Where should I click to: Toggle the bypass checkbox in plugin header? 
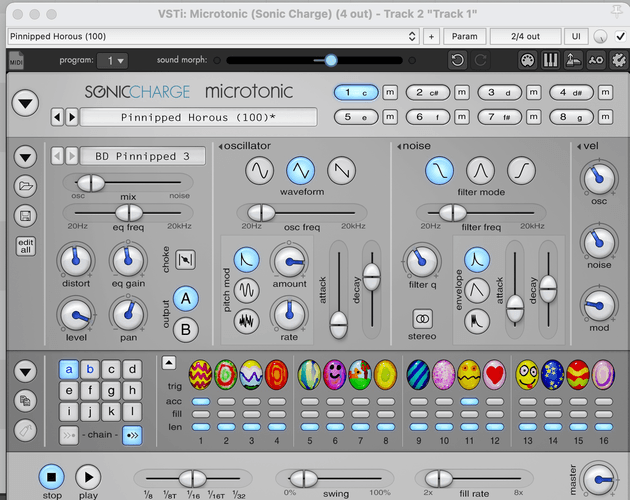(620, 36)
